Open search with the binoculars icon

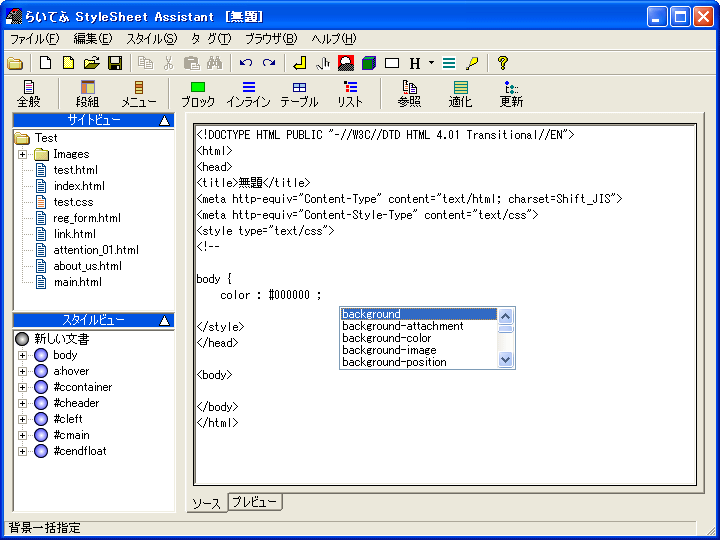click(214, 63)
